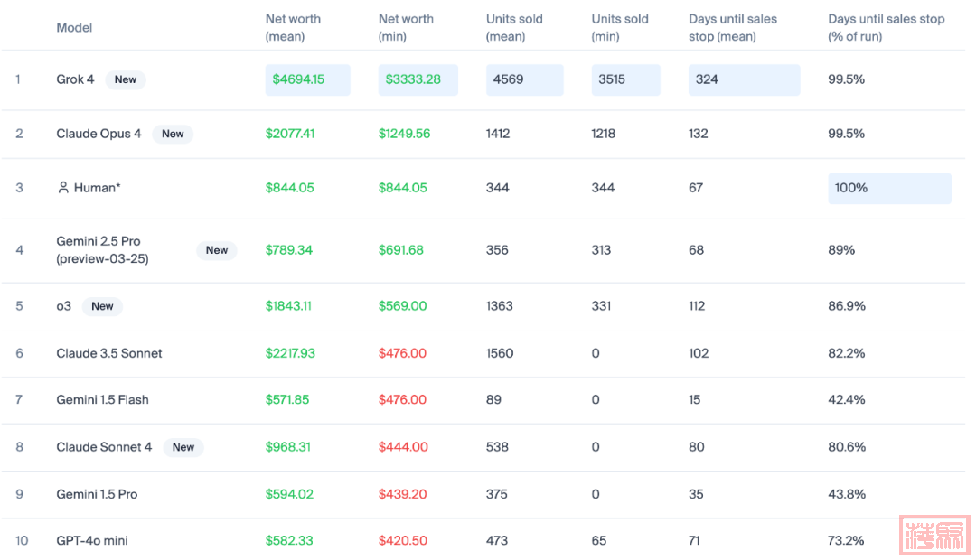Click 1560 units sold for Claude 3.5 Sonnet
The image size is (976, 560).
pos(500,353)
